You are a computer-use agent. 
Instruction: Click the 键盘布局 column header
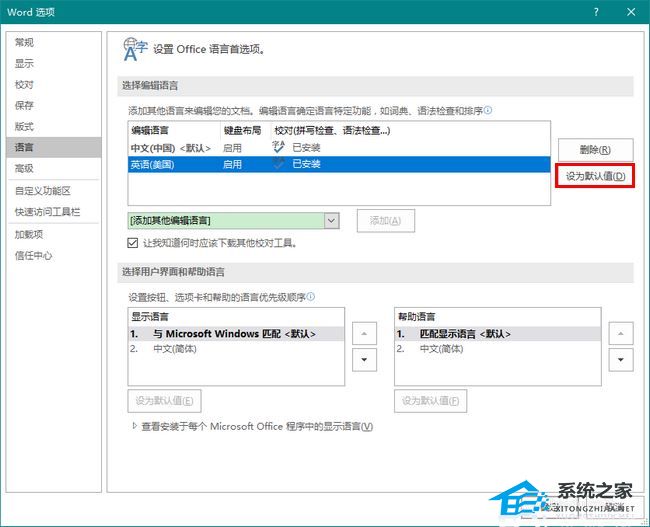pos(243,131)
